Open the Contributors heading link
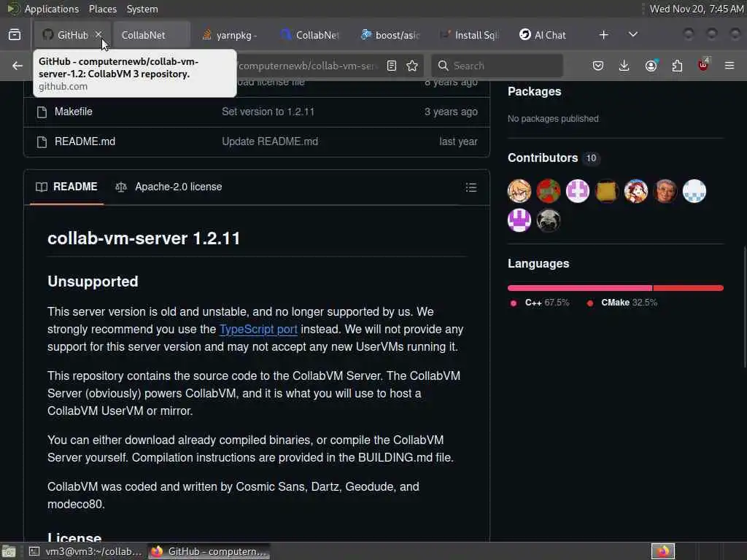This screenshot has height=560, width=747. point(543,157)
